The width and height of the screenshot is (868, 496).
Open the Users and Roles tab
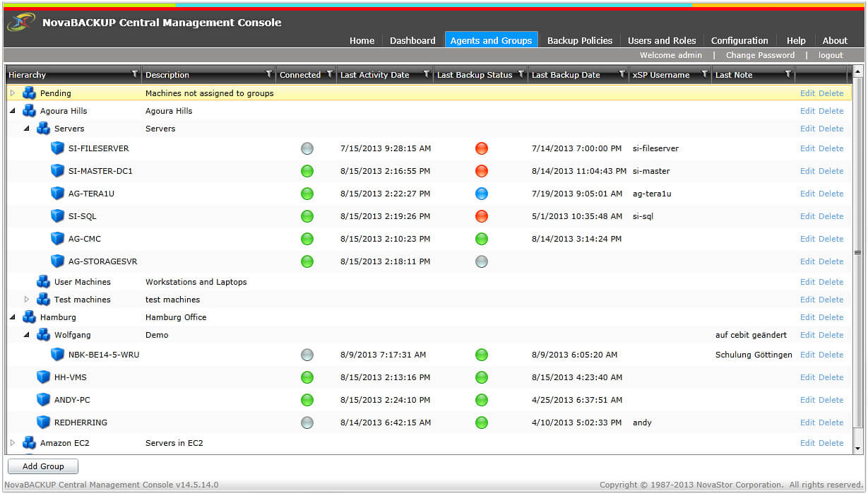(662, 40)
